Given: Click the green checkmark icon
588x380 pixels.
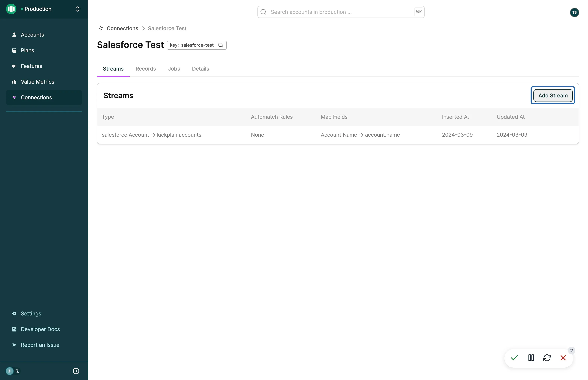Looking at the screenshot, I should tap(514, 358).
